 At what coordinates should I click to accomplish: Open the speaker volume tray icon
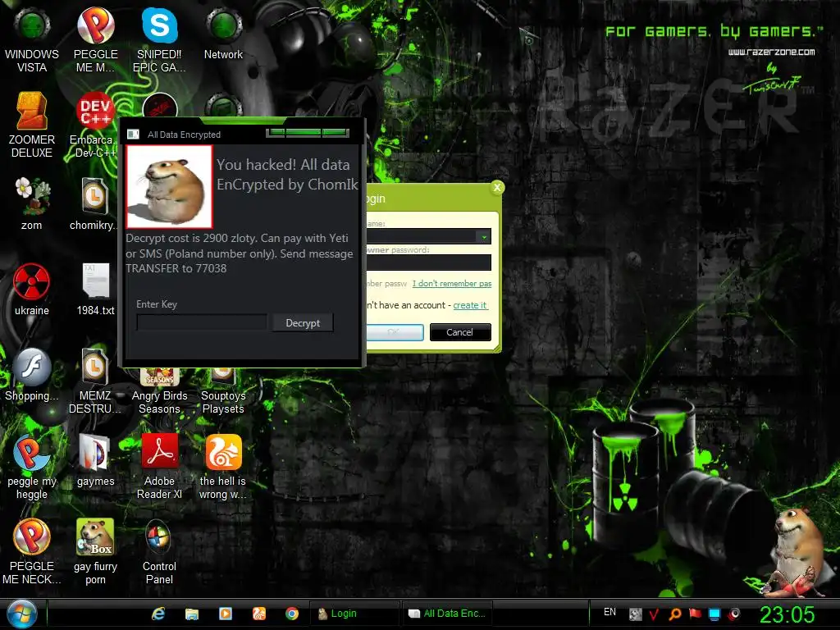coord(735,614)
